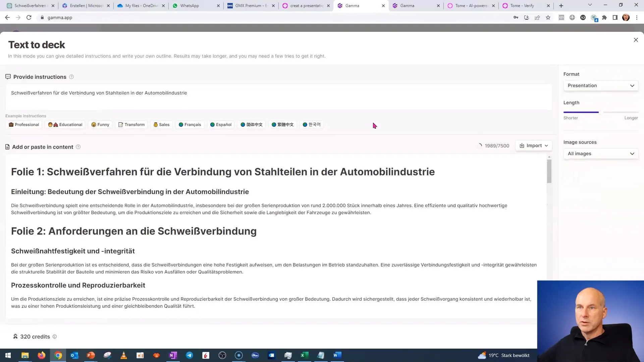Toggle the Add or paste in content help icon
644x362 pixels.
tap(78, 147)
